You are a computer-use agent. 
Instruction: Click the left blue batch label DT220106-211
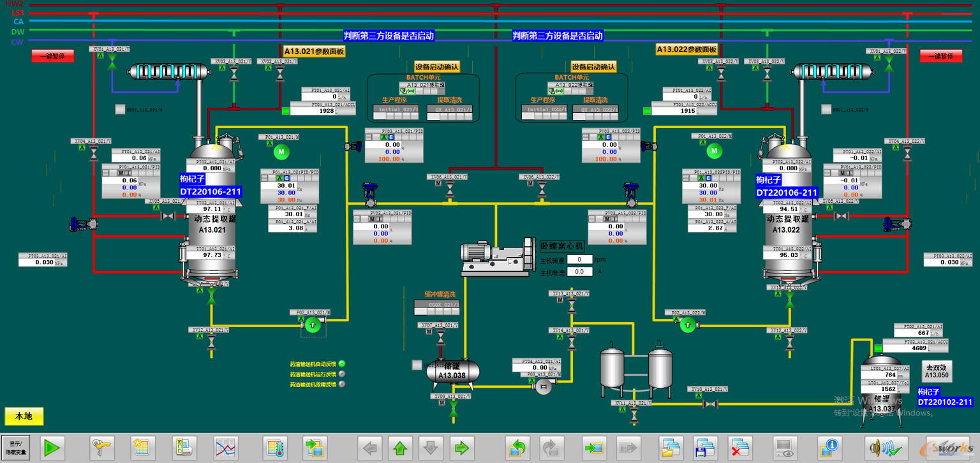click(x=211, y=192)
